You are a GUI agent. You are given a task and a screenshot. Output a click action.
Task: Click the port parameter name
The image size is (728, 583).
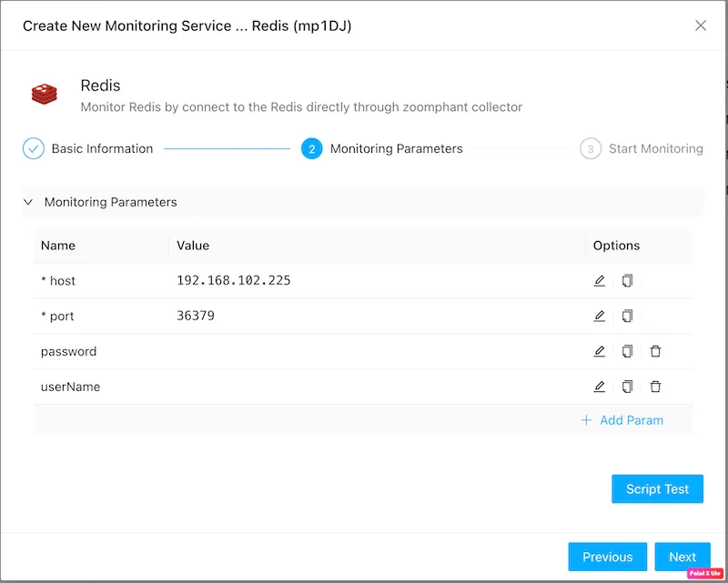pos(57,317)
